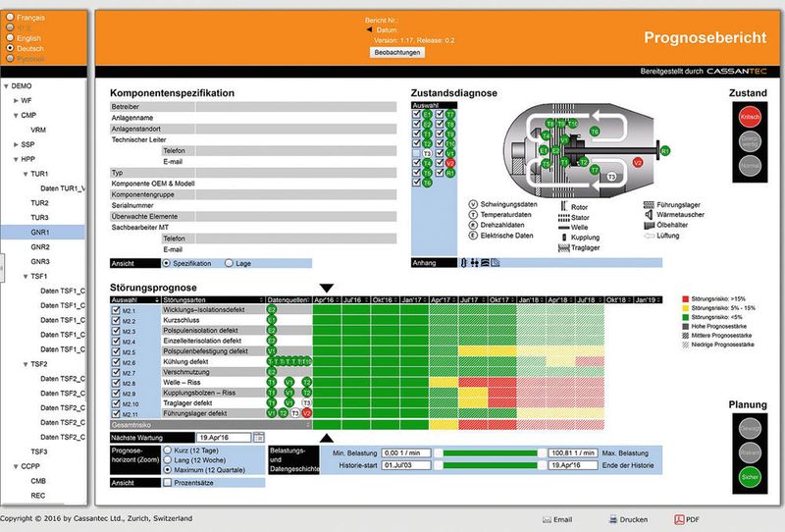Click the white T3 sensor in the generator diagram
Screen dimensions: 785x532
point(611,177)
